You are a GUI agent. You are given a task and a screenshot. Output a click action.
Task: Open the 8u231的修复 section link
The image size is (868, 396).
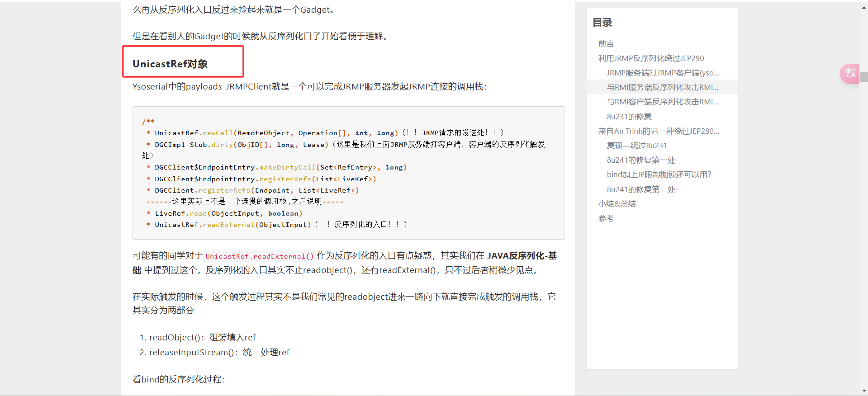click(629, 117)
